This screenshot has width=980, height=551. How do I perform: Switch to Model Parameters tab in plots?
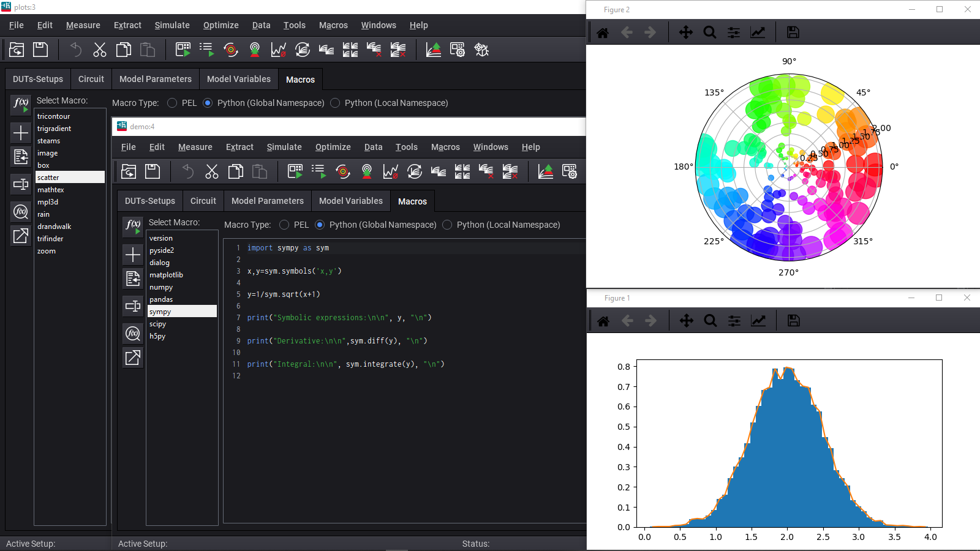(155, 79)
